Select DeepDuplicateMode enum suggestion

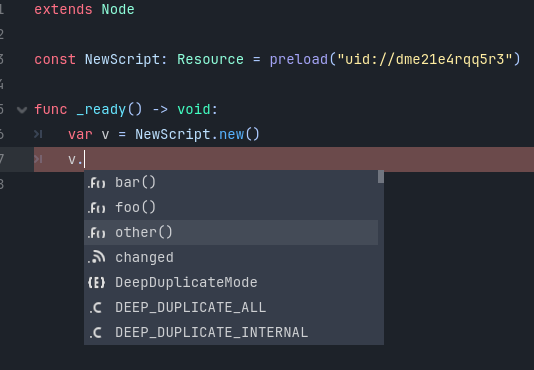(x=231, y=282)
